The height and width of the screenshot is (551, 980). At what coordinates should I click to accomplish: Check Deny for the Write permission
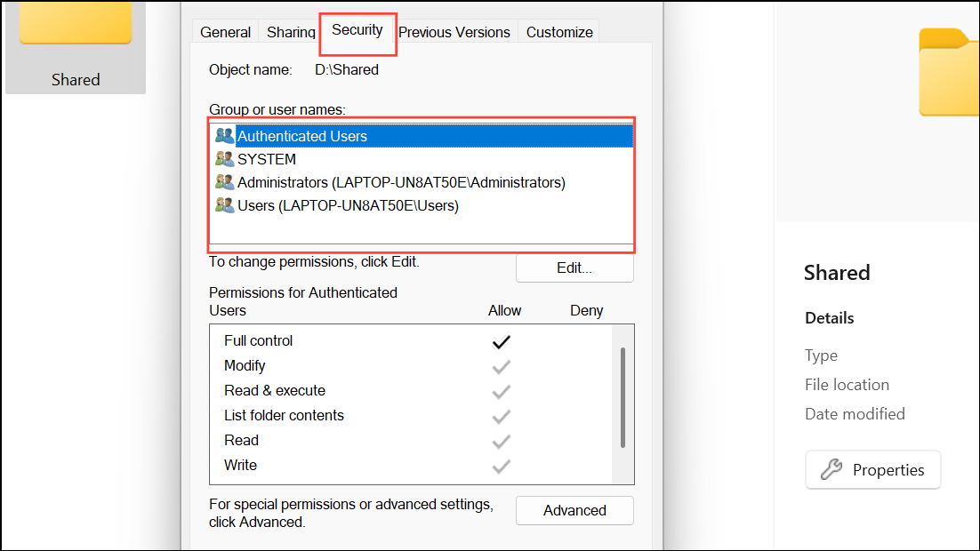click(586, 466)
